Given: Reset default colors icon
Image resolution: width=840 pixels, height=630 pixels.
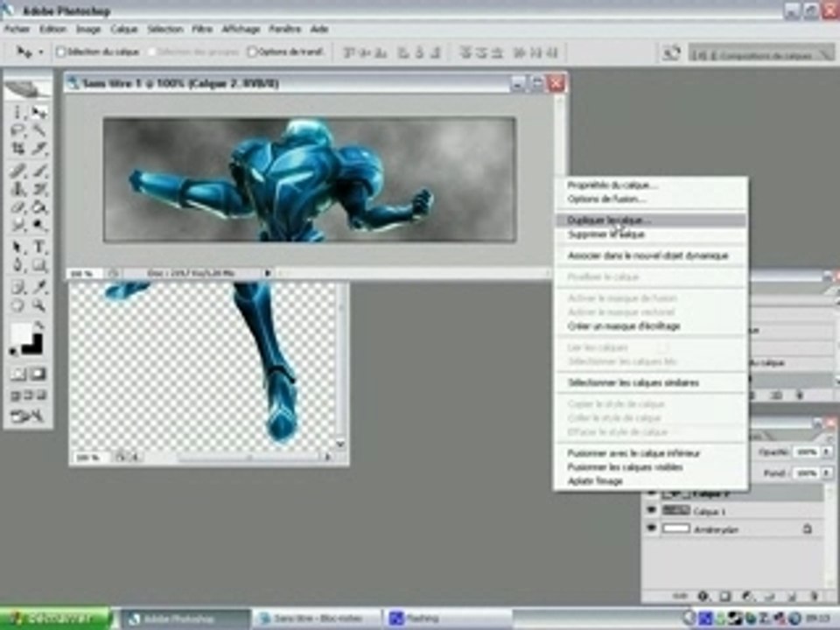Looking at the screenshot, I should click(13, 352).
